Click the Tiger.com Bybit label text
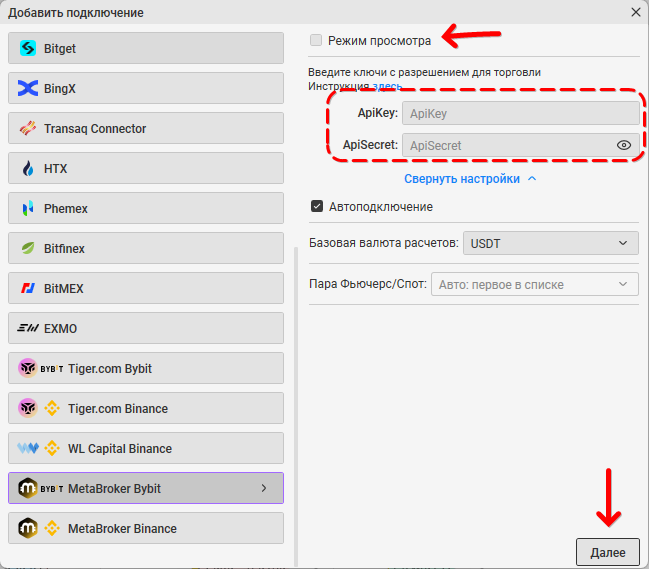 point(110,368)
